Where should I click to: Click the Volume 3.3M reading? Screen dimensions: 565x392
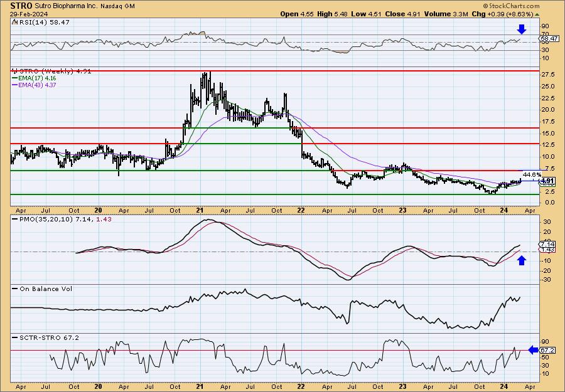point(446,14)
